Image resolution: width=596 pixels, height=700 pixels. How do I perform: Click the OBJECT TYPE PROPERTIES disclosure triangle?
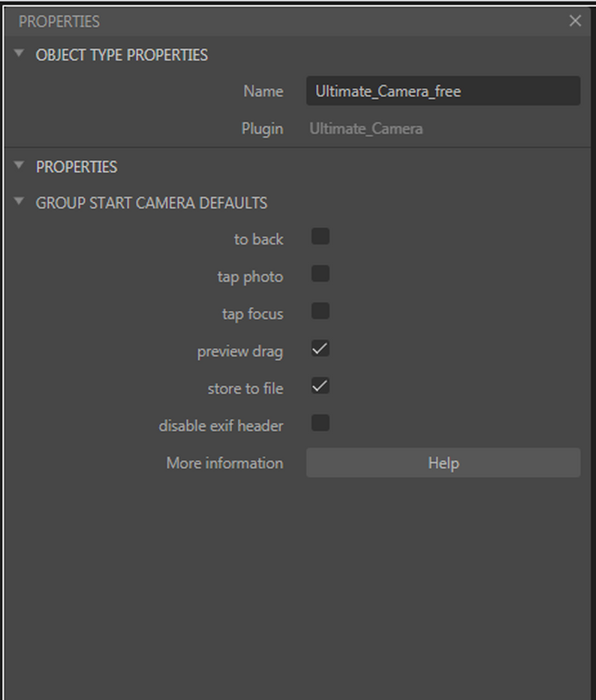pos(18,54)
